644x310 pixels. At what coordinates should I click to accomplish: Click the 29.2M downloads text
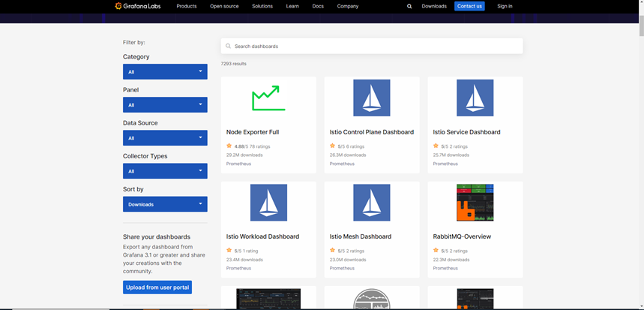[x=244, y=155]
